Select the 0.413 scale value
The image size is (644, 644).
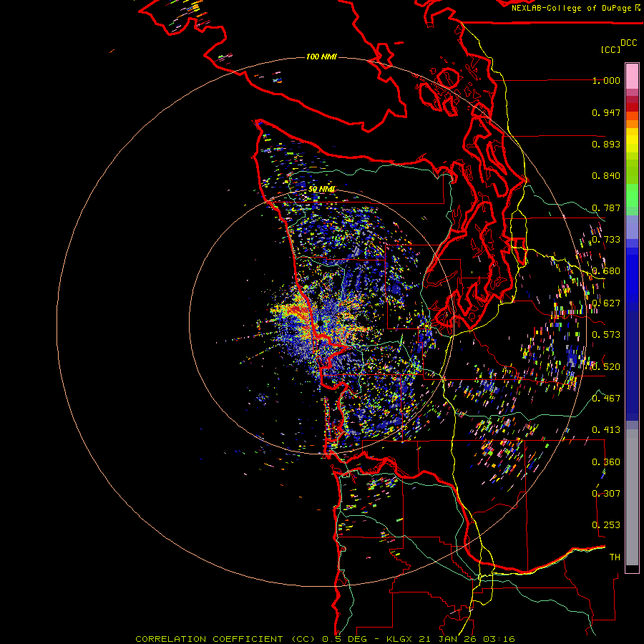606,430
